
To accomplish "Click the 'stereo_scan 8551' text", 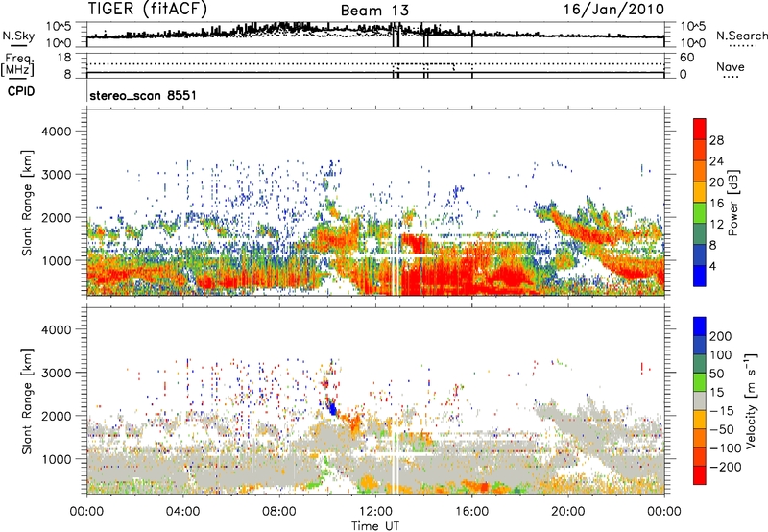I will (x=143, y=95).
